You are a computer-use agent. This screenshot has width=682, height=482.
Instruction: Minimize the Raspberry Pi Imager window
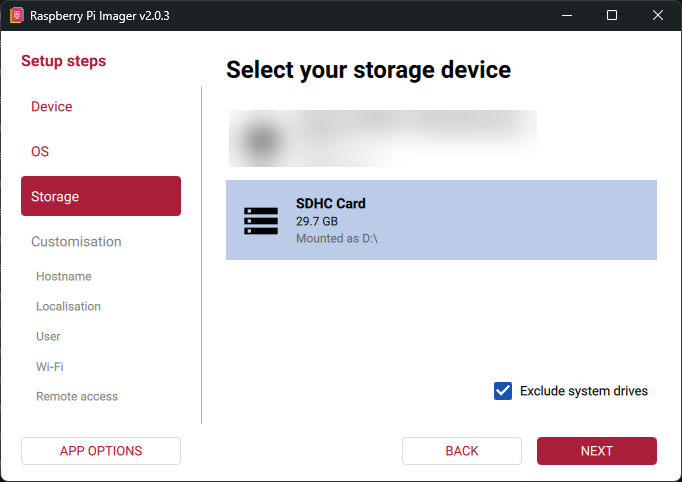tap(567, 15)
